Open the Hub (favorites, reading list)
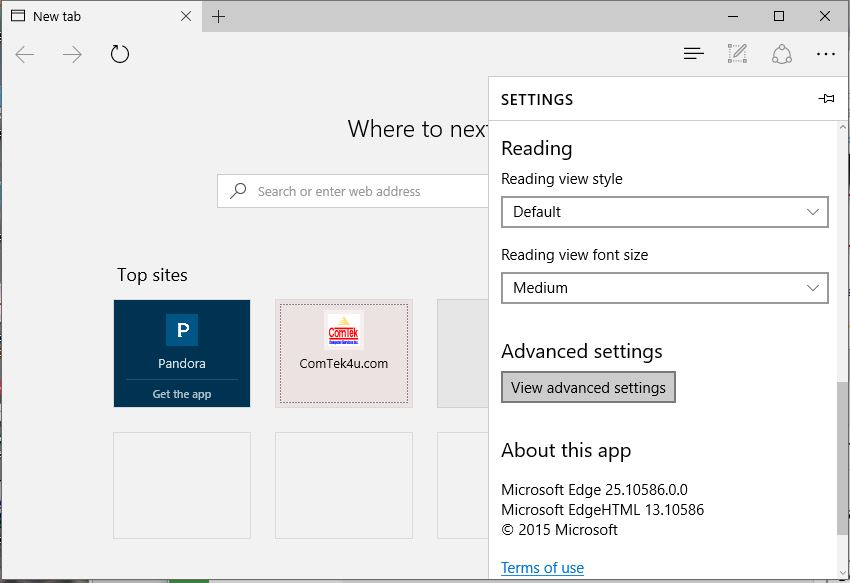 pos(693,54)
